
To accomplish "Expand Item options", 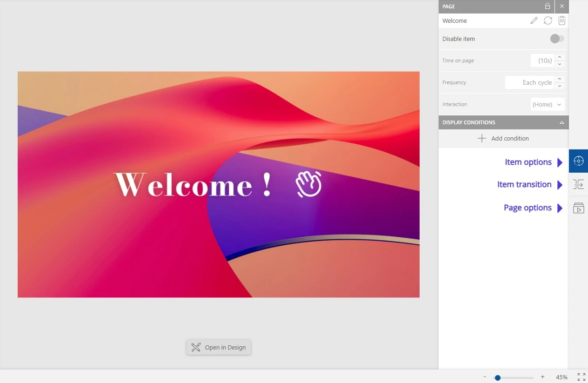I will (x=528, y=162).
